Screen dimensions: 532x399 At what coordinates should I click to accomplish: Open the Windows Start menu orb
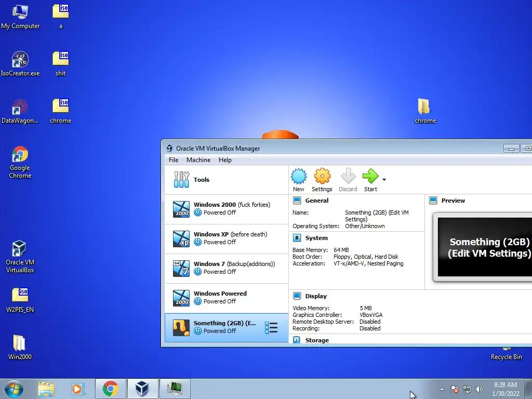coord(14,389)
